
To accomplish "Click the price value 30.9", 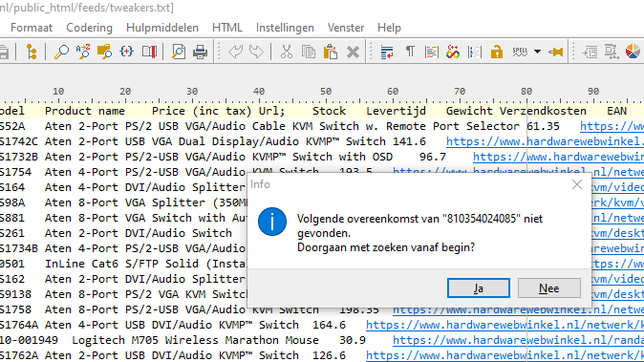I will (353, 340).
